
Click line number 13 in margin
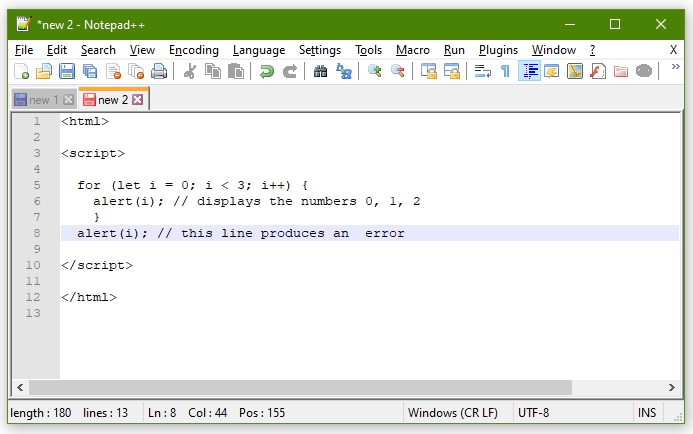coord(33,313)
